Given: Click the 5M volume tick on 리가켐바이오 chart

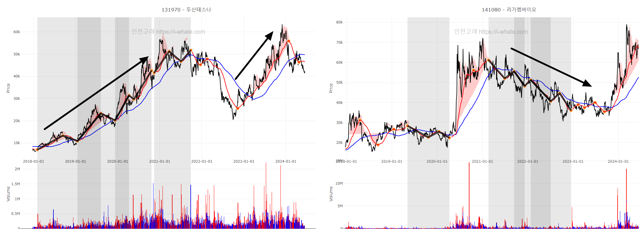Looking at the screenshot, I should click(x=340, y=206).
